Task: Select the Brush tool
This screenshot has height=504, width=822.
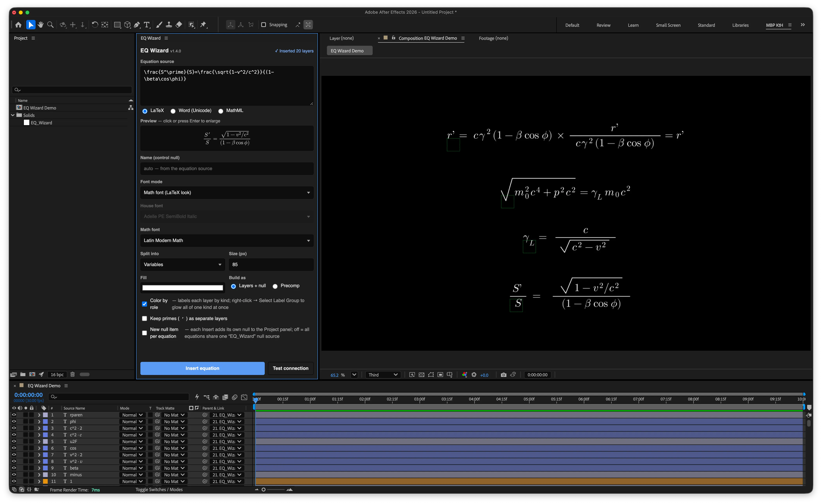Action: pos(159,25)
